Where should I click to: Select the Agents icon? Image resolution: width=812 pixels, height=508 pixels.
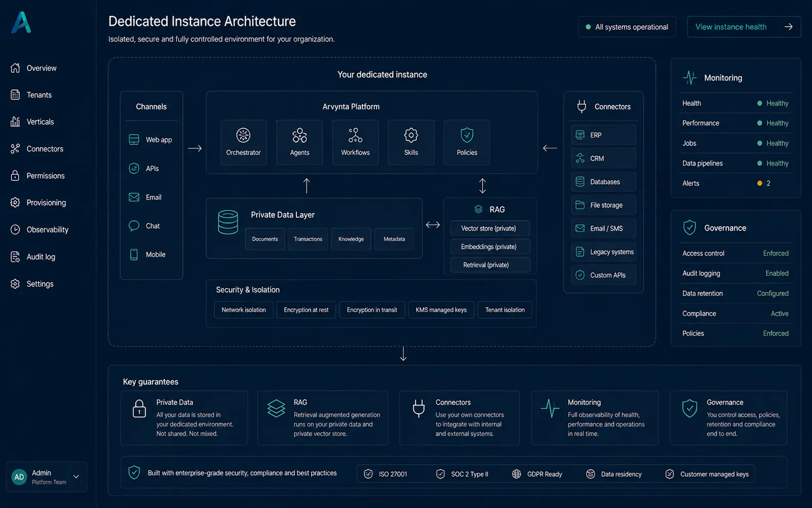click(300, 135)
